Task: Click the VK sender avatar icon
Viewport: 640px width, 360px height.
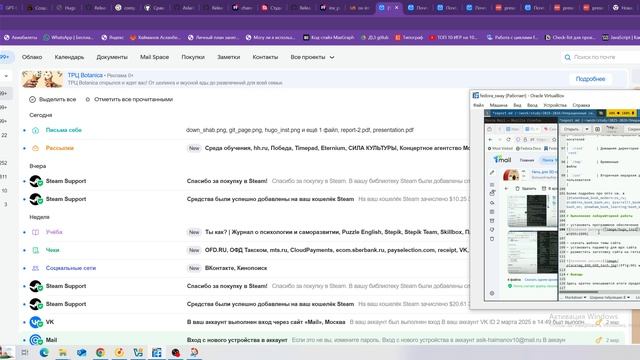Action: [x=36, y=322]
